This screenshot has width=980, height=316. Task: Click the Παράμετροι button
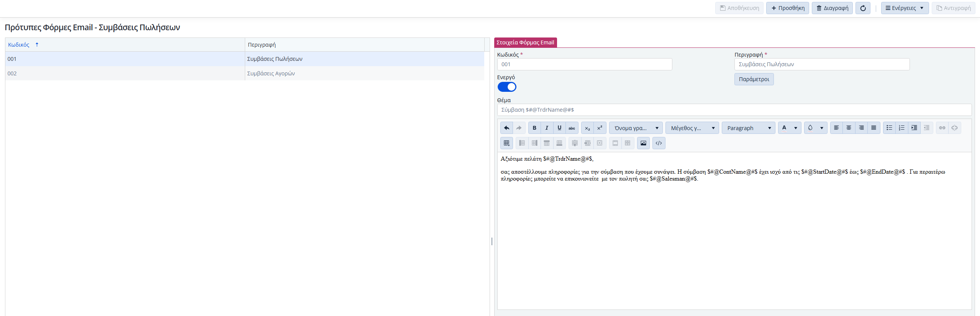754,79
